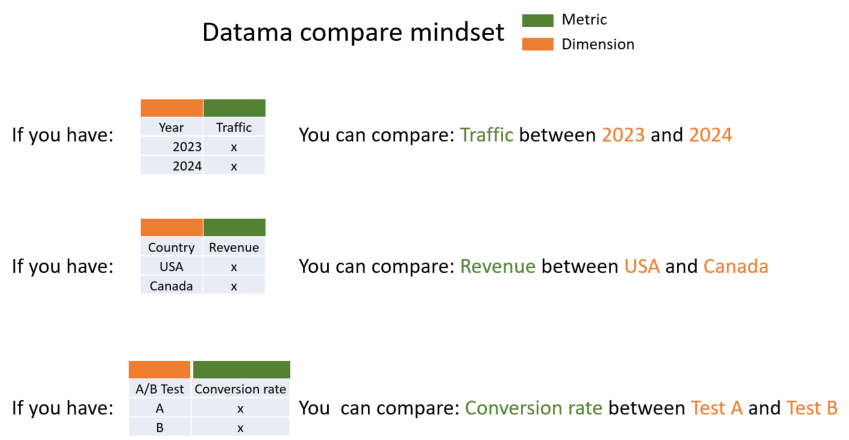Click the green Metric legend swatch
The image size is (849, 440).
(538, 21)
